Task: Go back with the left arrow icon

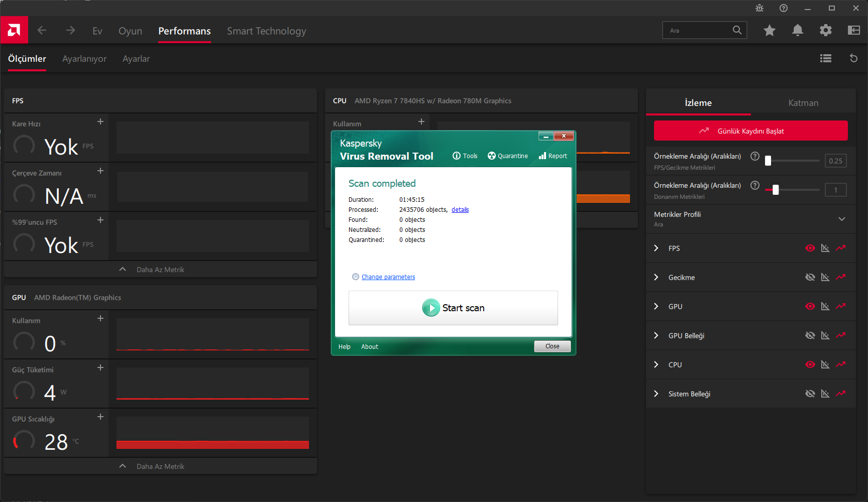Action: [x=42, y=31]
